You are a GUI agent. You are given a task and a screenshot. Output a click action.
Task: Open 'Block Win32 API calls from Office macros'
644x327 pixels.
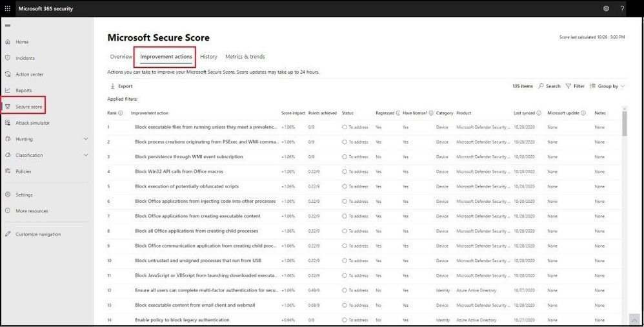point(179,171)
